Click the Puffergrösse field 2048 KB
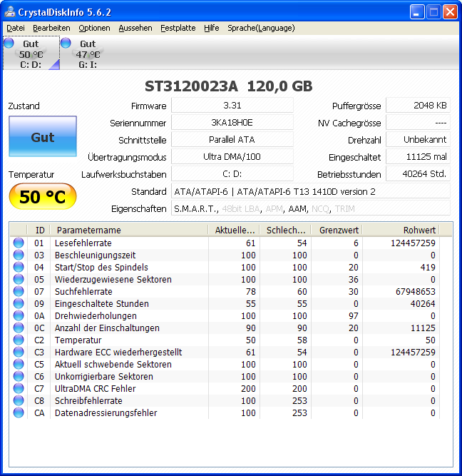Screen dimensions: 462x476 coord(418,106)
